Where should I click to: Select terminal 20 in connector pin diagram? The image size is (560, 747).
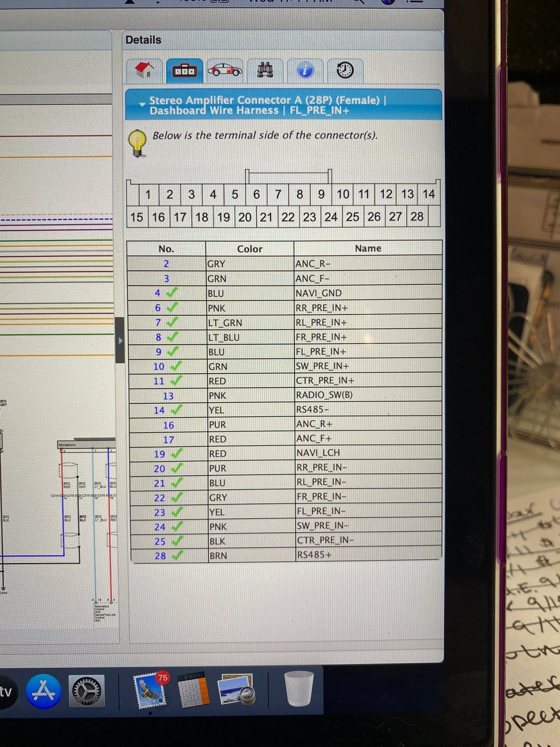[x=245, y=217]
